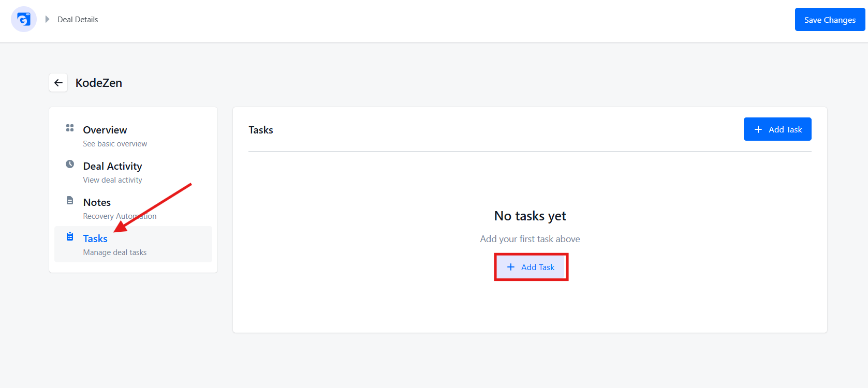Click the 'Add your first task above' text
This screenshot has width=868, height=388.
click(530, 239)
